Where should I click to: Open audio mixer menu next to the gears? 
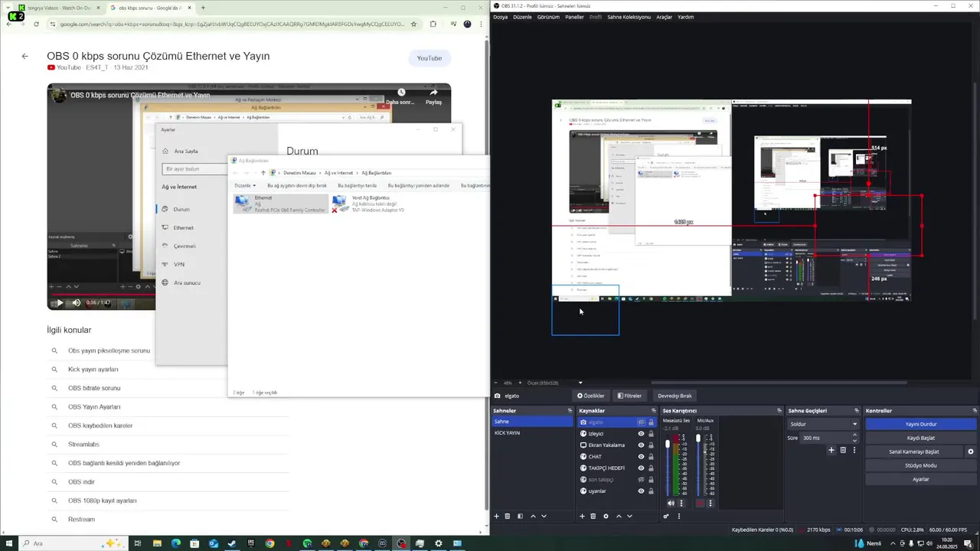[x=678, y=516]
